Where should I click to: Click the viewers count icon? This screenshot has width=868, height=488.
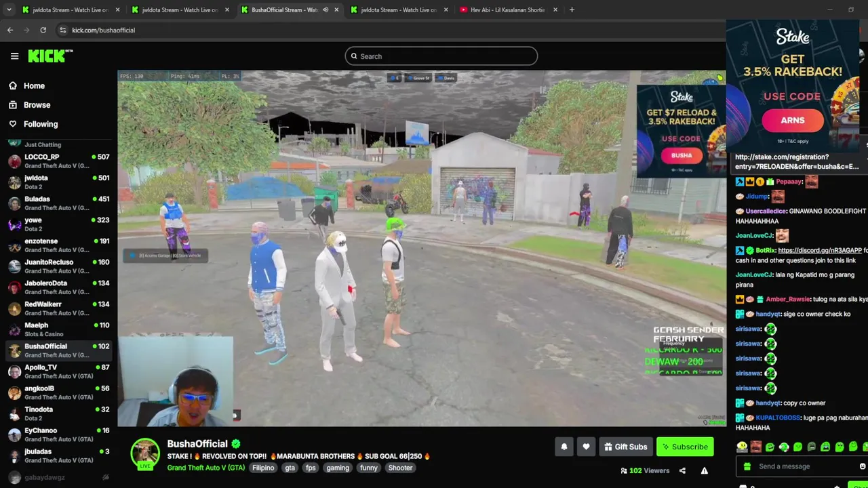click(x=623, y=471)
